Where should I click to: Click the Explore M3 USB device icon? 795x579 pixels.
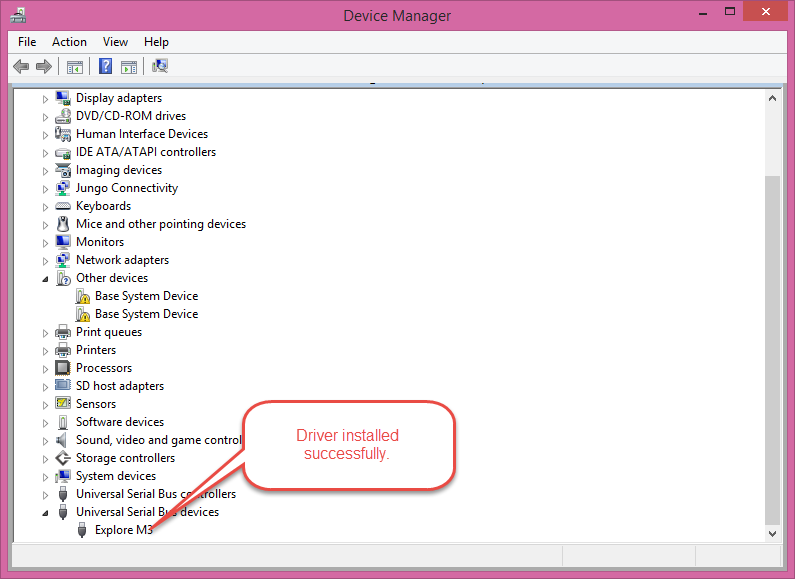click(x=82, y=530)
